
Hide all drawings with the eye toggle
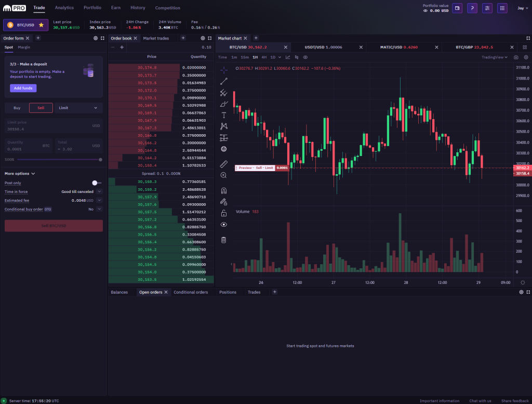[223, 224]
